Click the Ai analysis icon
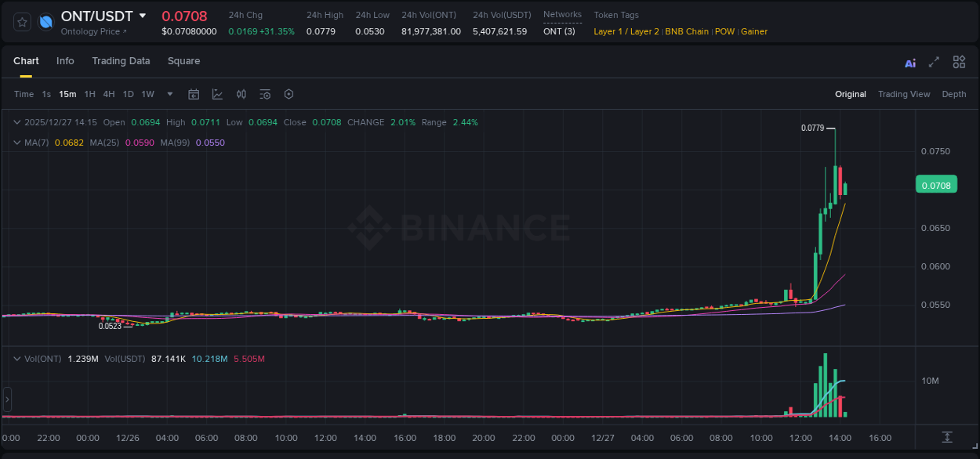The height and width of the screenshot is (459, 980). (x=909, y=61)
